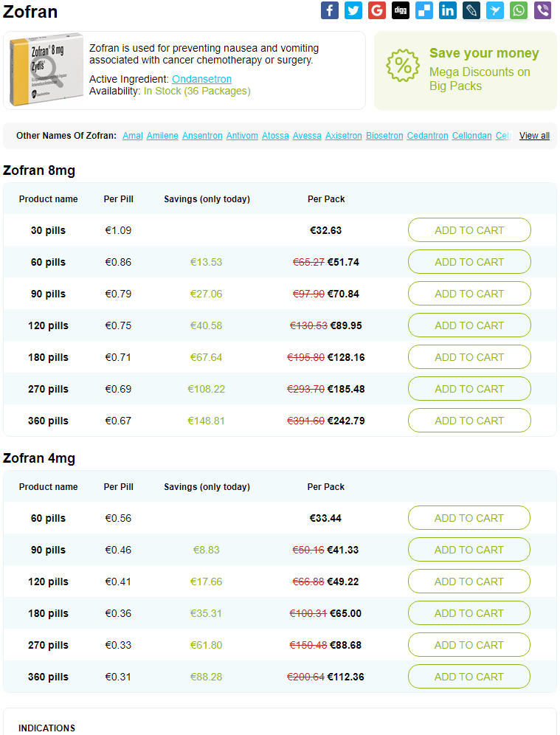The height and width of the screenshot is (735, 560).
Task: Add 360 pills Zofran 8mg to cart
Action: (469, 421)
